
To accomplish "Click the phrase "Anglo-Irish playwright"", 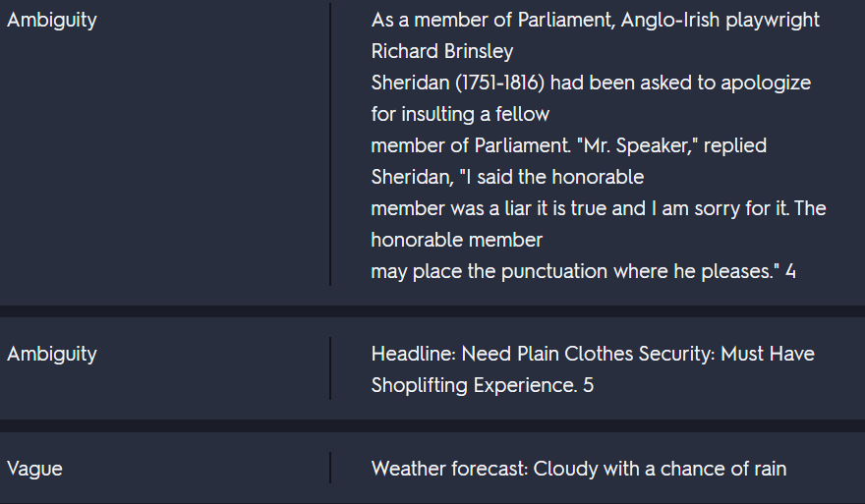I will 721,20.
